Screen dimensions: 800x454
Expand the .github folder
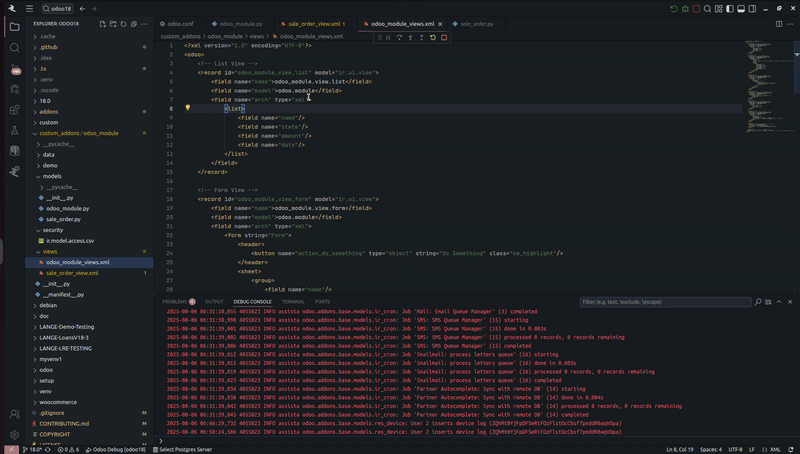(48, 47)
